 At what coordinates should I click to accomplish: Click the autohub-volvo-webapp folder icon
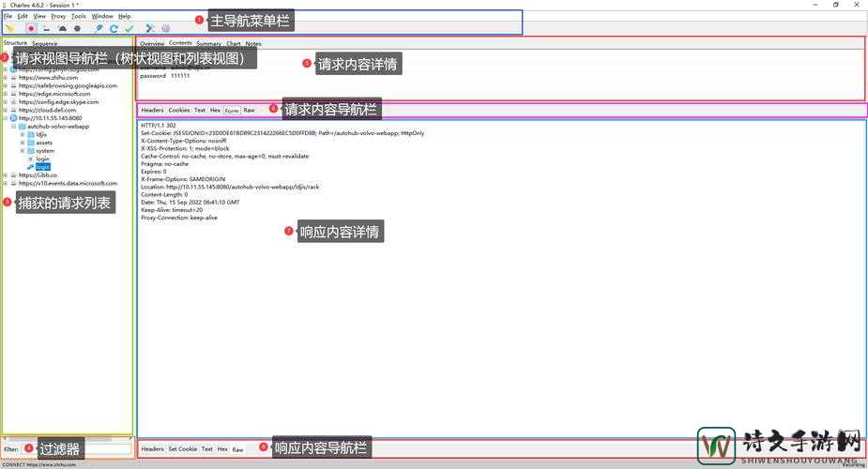click(23, 126)
